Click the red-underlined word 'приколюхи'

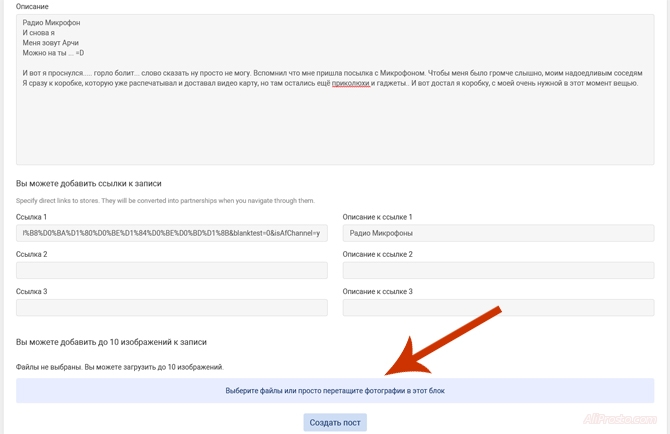(351, 83)
